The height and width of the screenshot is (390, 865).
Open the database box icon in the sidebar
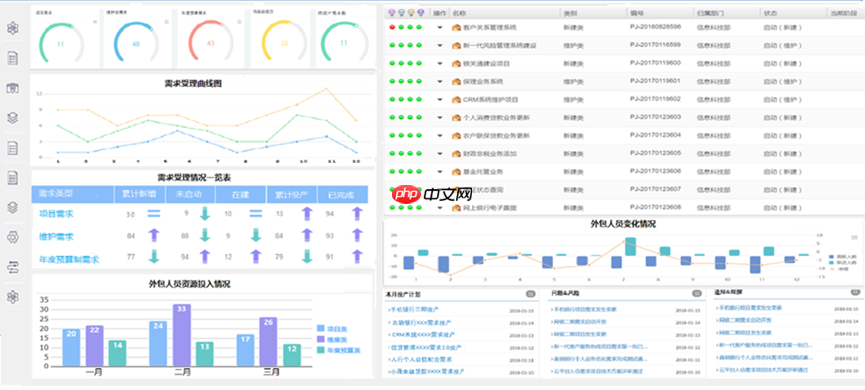[12, 88]
